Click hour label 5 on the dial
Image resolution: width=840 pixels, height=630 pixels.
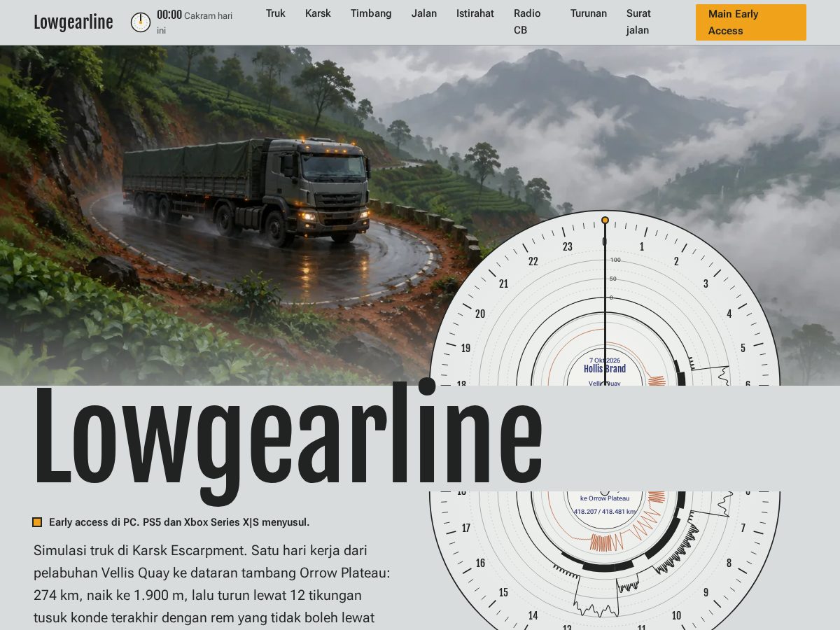(743, 348)
